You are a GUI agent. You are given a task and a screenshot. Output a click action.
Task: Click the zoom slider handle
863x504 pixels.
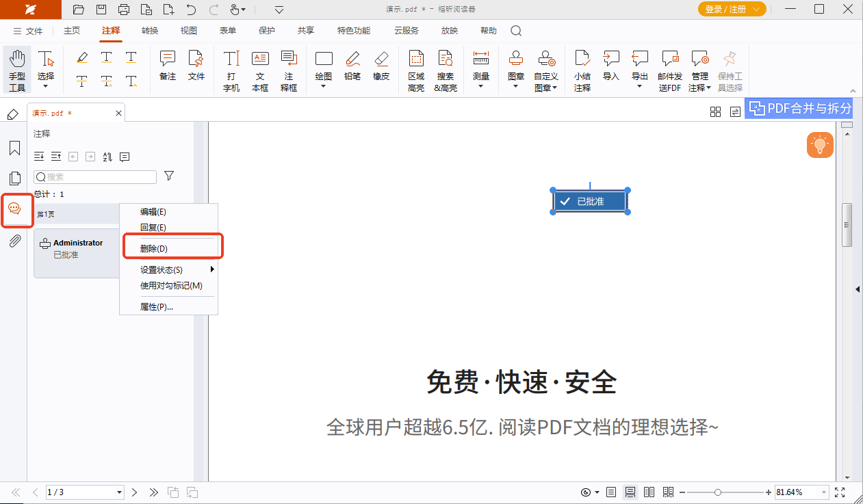click(717, 492)
